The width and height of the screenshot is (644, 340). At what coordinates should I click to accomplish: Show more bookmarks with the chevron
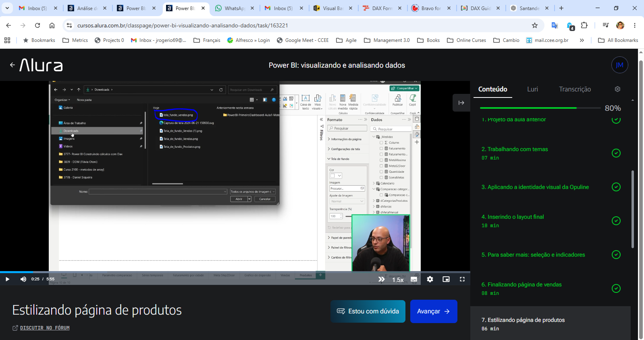point(582,40)
